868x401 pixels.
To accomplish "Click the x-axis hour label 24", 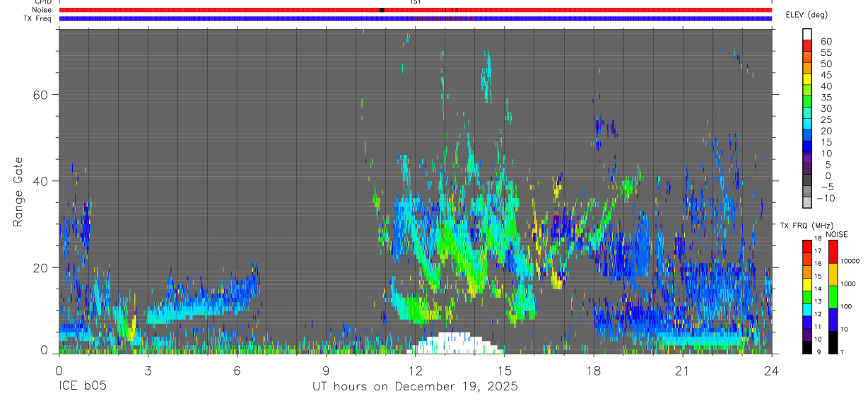I will click(772, 370).
